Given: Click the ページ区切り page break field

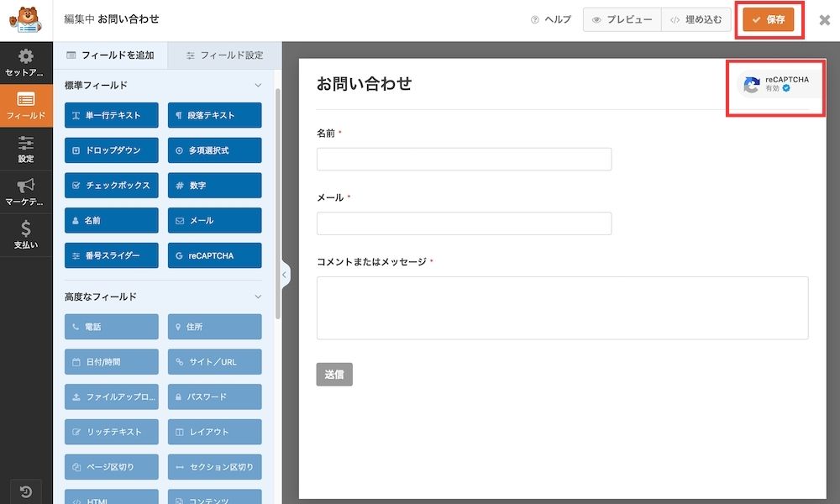Looking at the screenshot, I should pos(112,467).
